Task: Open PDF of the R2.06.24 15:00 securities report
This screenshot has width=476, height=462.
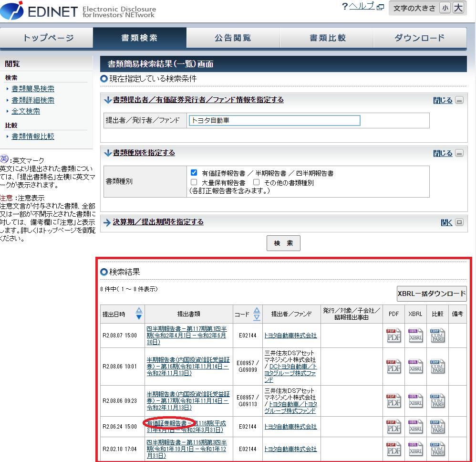Action: tap(393, 427)
